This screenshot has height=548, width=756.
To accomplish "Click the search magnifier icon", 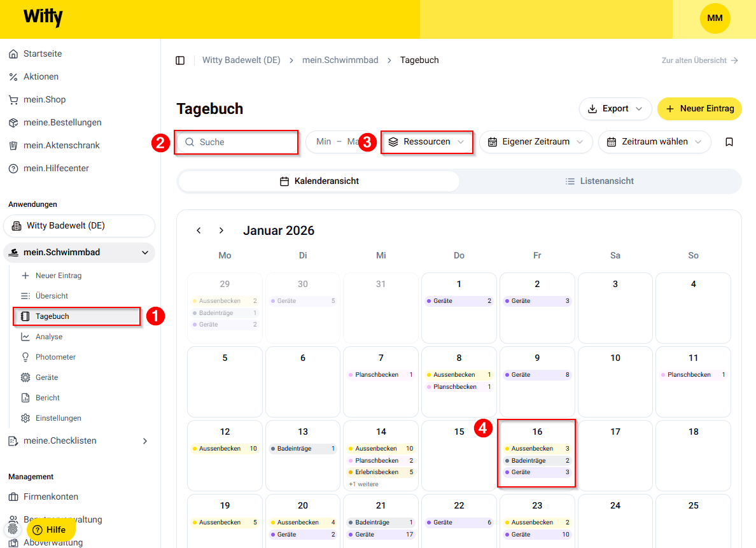I will [x=190, y=143].
